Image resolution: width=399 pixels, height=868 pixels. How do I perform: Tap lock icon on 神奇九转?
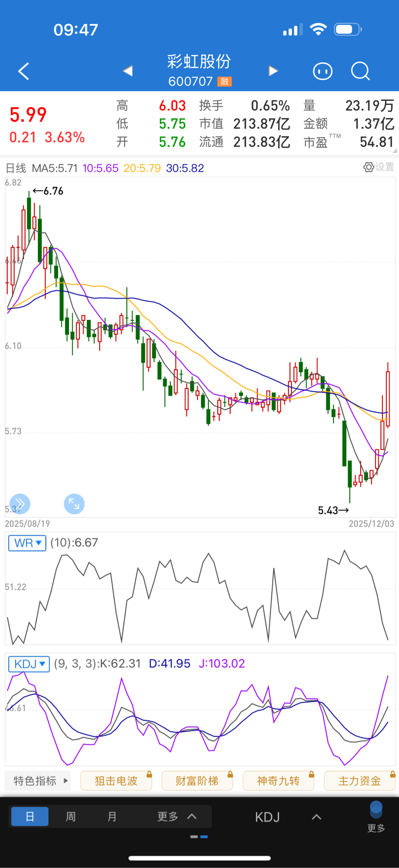311,774
